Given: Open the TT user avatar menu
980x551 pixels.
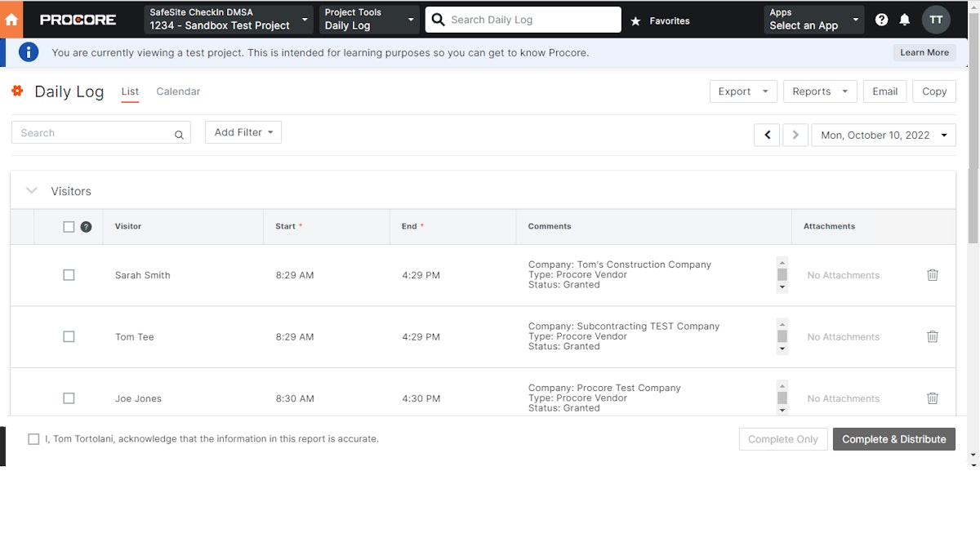Looking at the screenshot, I should pyautogui.click(x=936, y=19).
